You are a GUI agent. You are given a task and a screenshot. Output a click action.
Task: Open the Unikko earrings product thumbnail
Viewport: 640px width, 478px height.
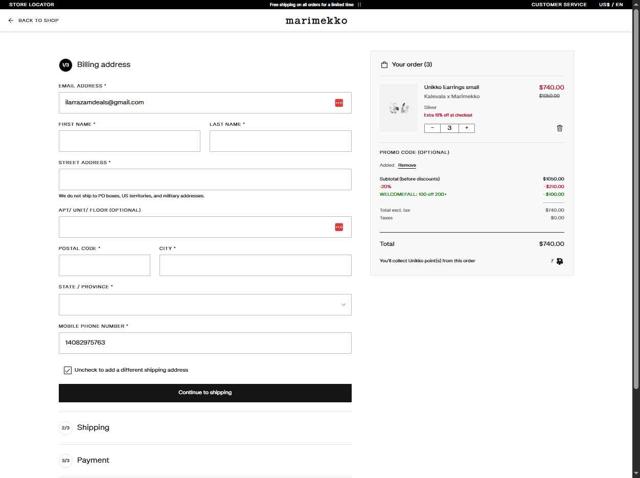(x=399, y=108)
